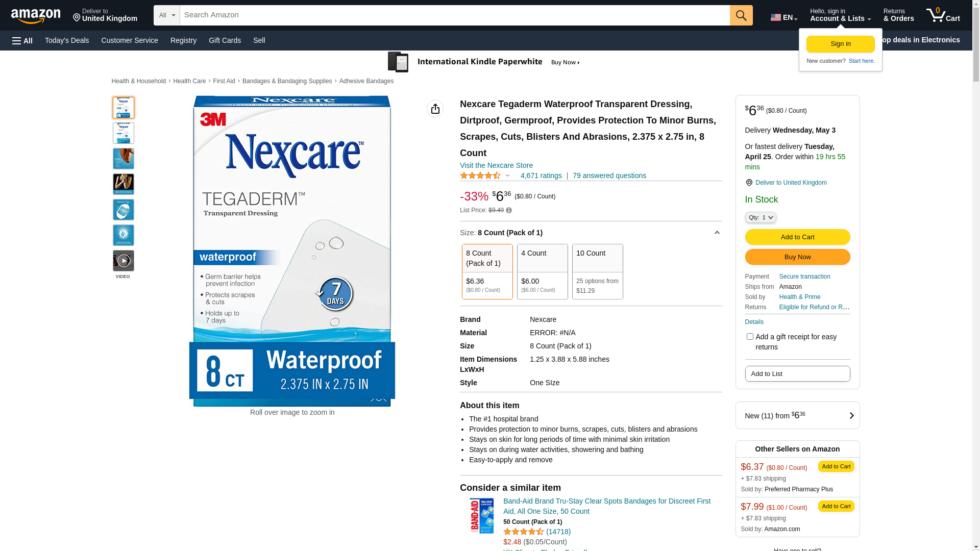Collapse the Size options section

(x=717, y=233)
